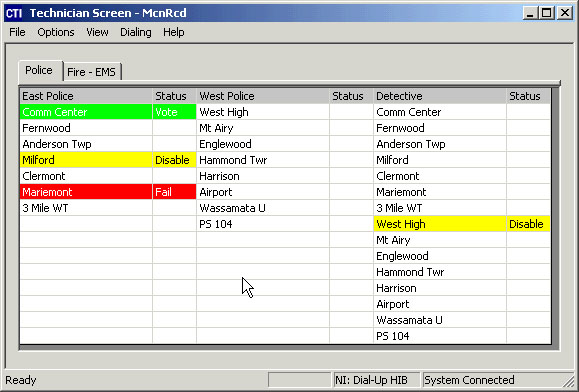The image size is (579, 392).
Task: Open the Help menu
Action: click(x=174, y=32)
